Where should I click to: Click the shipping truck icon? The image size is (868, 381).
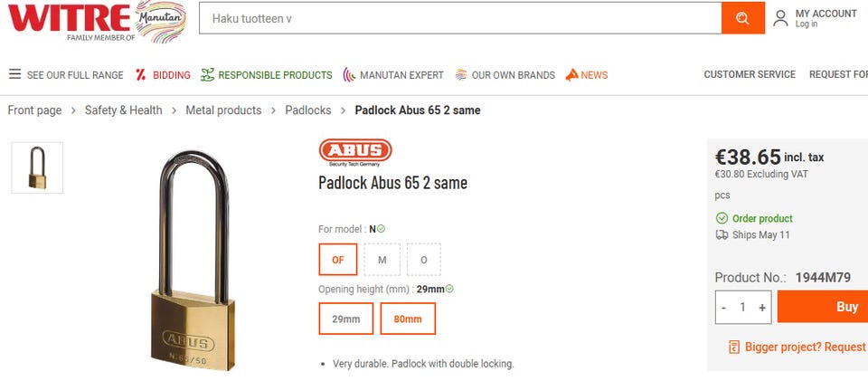click(x=722, y=234)
